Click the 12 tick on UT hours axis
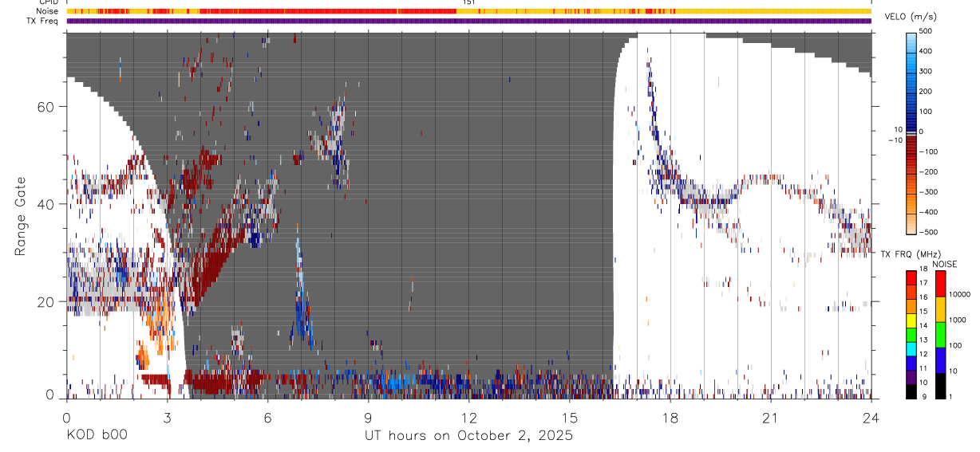This screenshot has height=452, width=980. 468,417
